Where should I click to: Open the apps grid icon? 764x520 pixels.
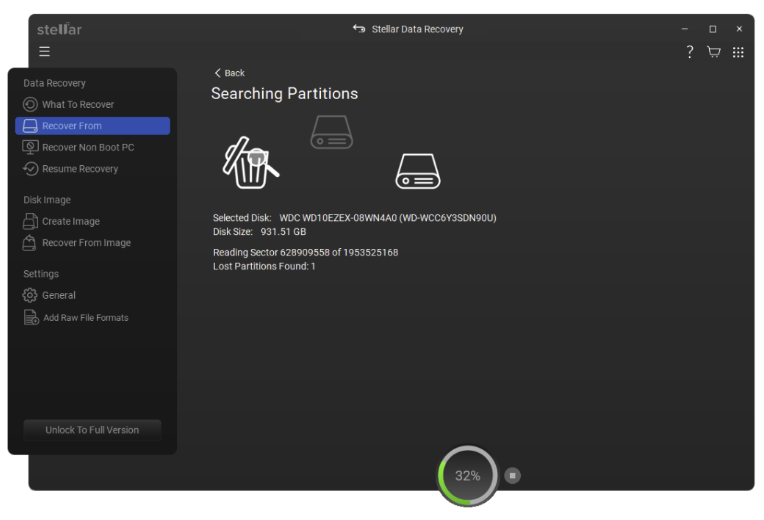[738, 52]
